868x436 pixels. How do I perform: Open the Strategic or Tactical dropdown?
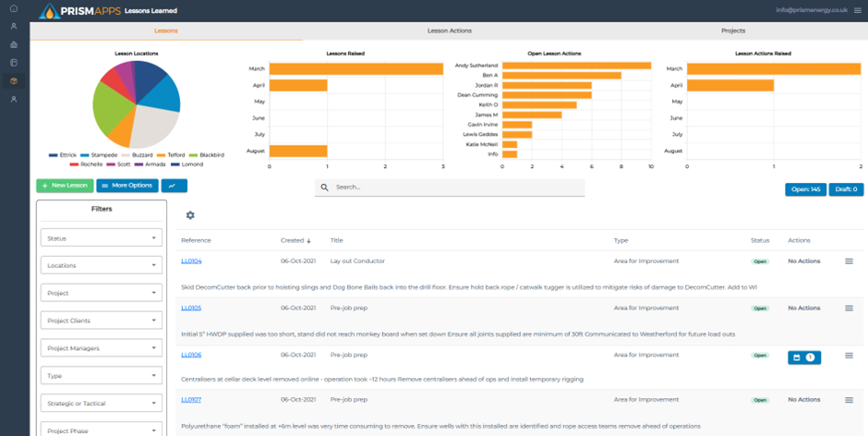[101, 403]
